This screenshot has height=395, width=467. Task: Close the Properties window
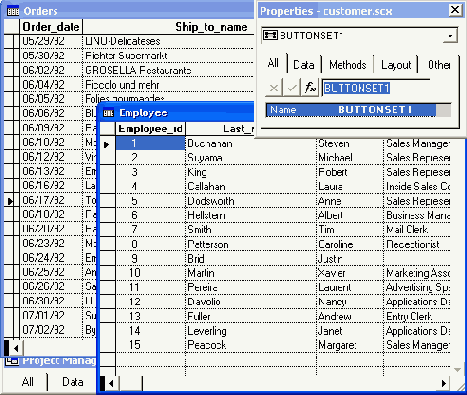pos(455,10)
